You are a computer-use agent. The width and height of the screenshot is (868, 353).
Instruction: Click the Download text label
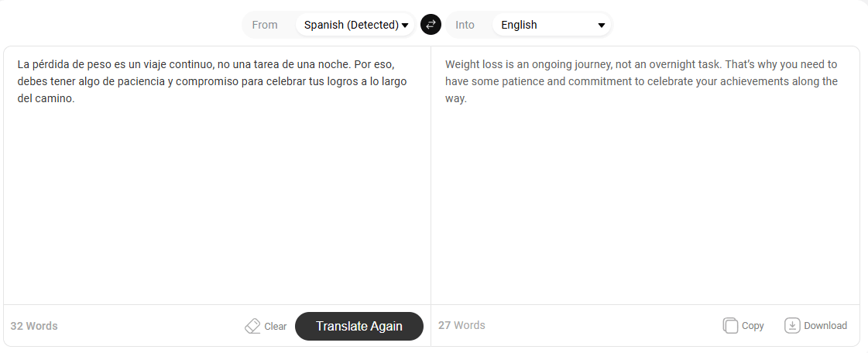(x=825, y=326)
